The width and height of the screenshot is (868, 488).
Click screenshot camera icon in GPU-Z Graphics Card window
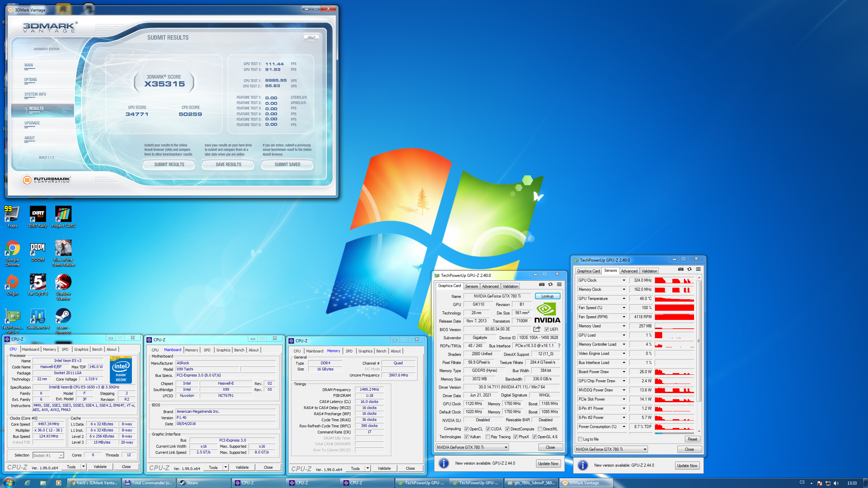click(x=542, y=284)
